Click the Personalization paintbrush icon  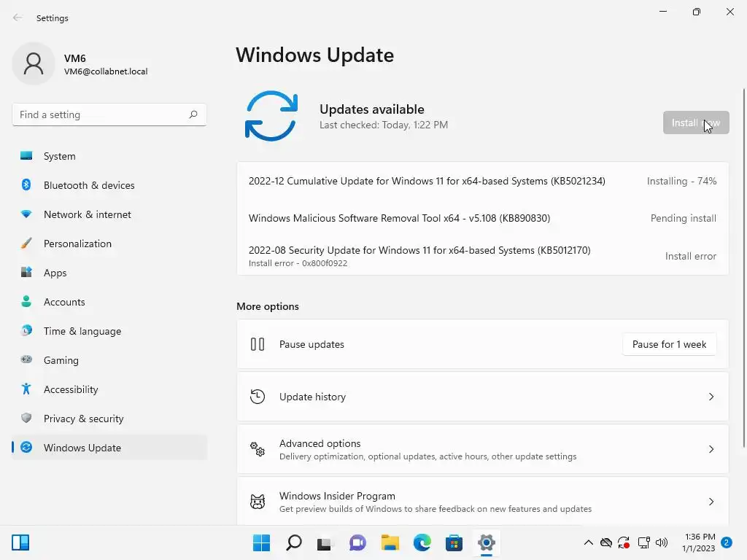26,244
